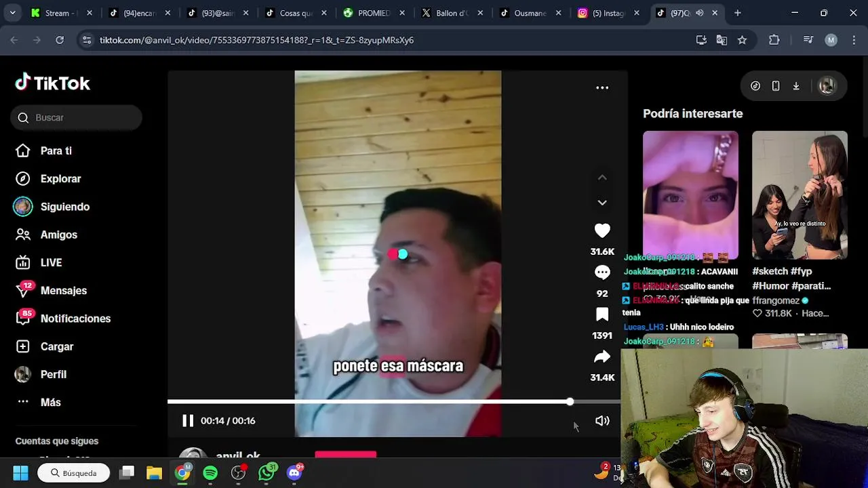Go to next video with down chevron
This screenshot has height=488, width=868.
(602, 203)
